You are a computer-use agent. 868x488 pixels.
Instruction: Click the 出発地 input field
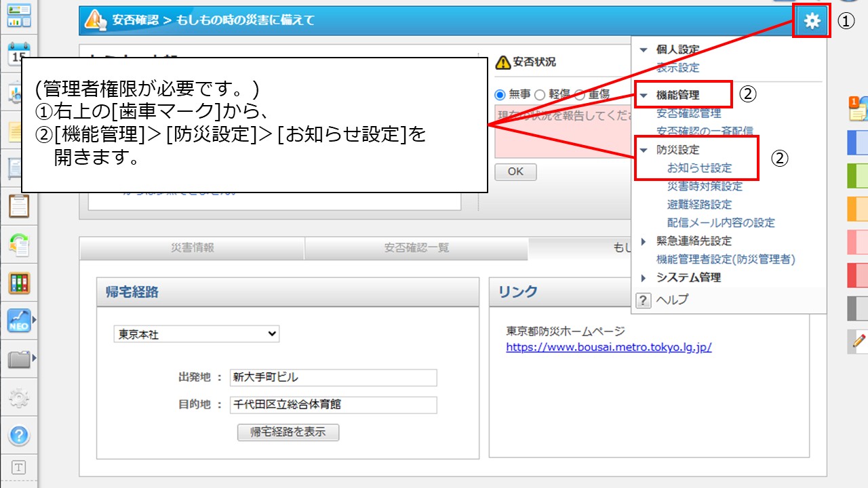coord(334,378)
